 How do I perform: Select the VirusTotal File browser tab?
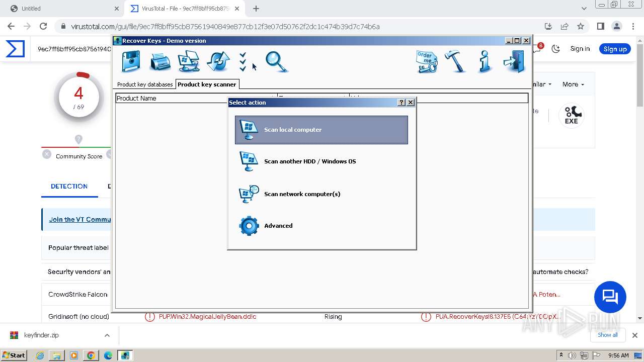(185, 9)
